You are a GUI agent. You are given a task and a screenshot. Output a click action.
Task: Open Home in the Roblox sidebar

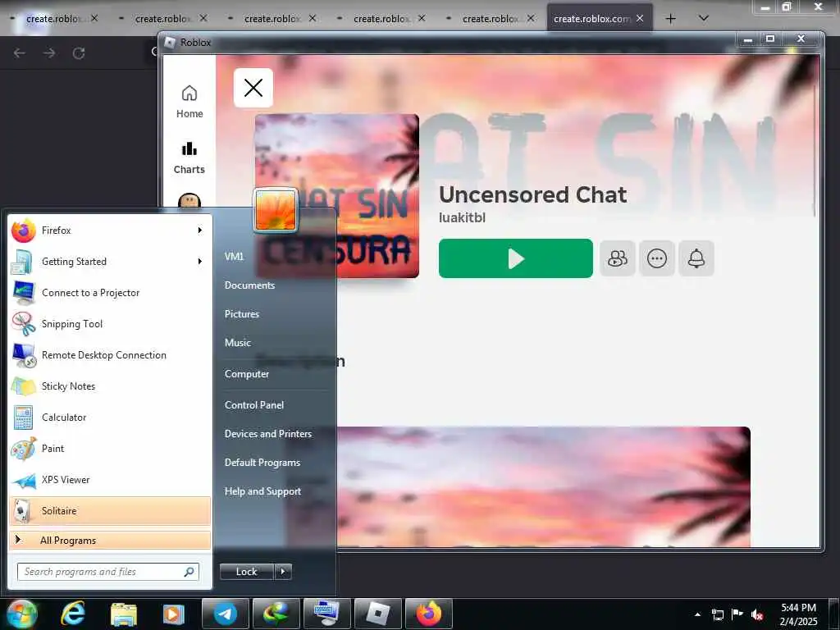tap(189, 102)
